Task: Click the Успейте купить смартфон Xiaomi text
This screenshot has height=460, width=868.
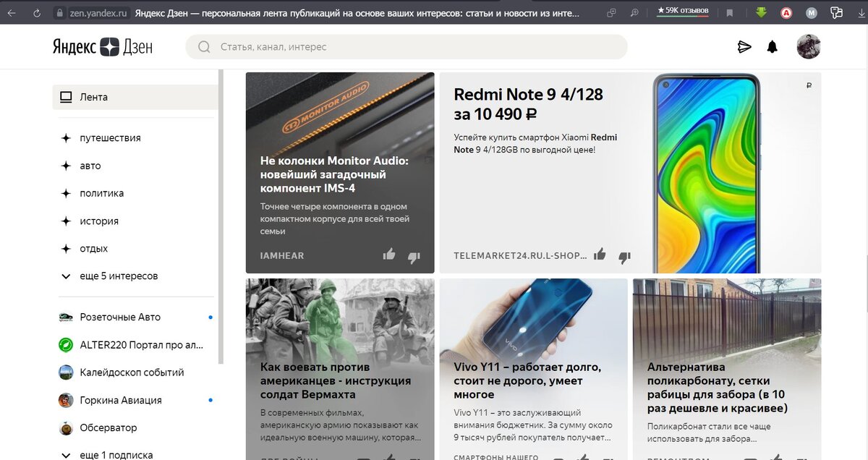Action: [535, 143]
